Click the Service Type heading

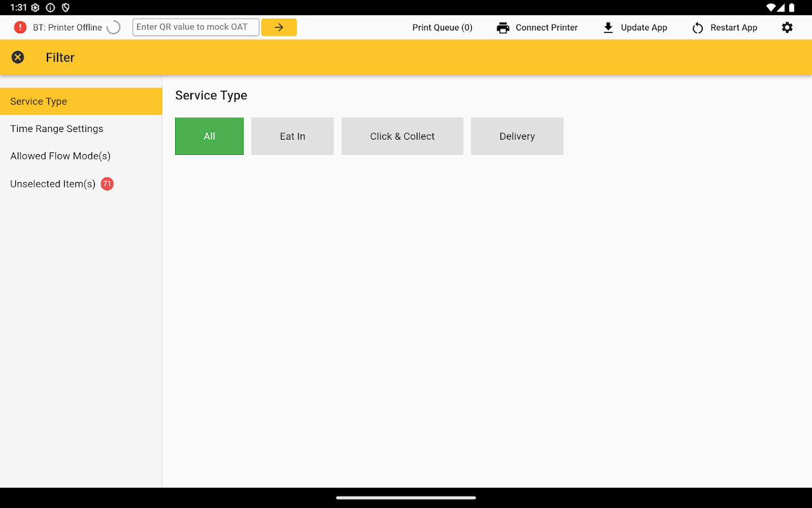click(x=211, y=95)
